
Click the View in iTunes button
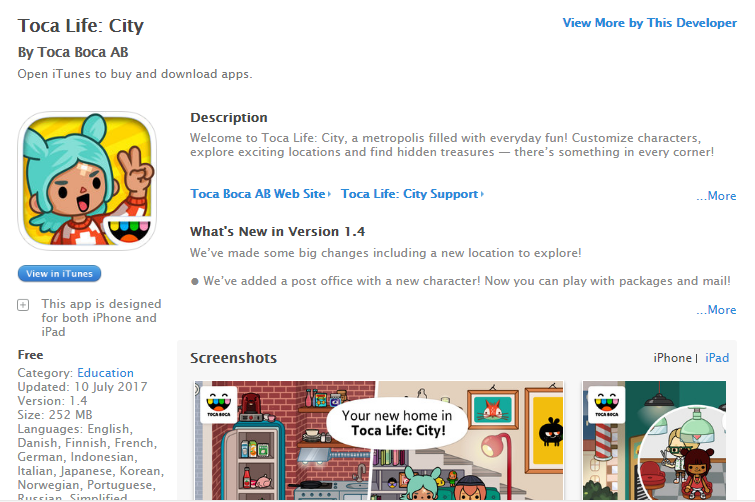[59, 273]
